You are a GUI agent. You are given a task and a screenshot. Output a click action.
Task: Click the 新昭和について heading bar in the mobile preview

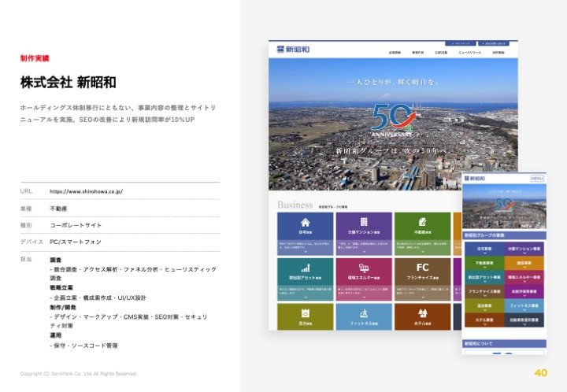click(x=505, y=343)
